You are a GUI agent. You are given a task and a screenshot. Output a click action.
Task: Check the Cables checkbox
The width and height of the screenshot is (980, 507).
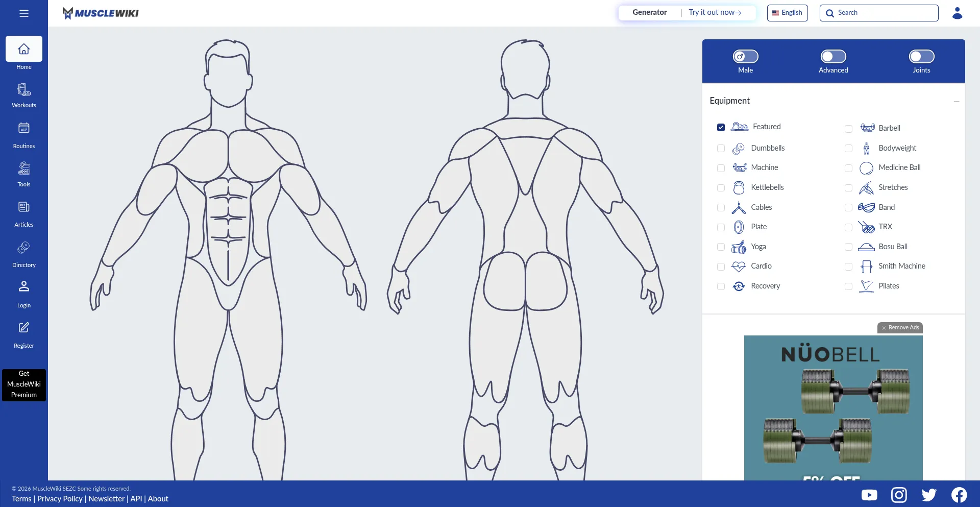pyautogui.click(x=721, y=208)
